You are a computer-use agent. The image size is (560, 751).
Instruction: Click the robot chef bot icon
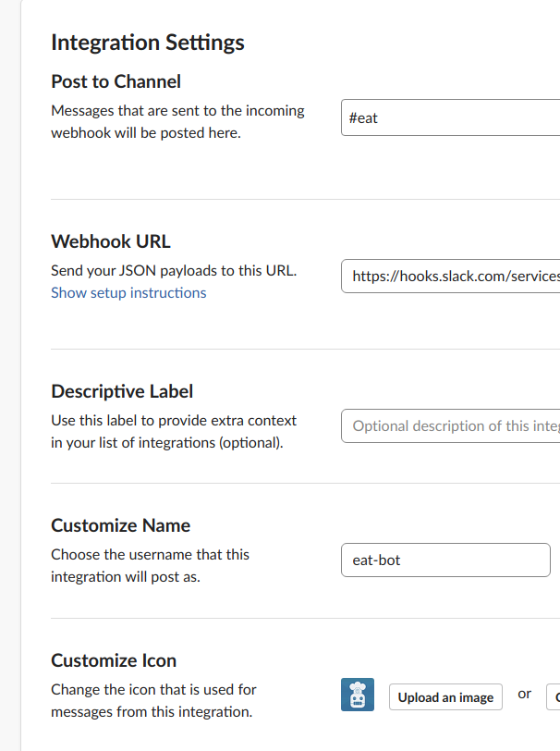click(358, 695)
